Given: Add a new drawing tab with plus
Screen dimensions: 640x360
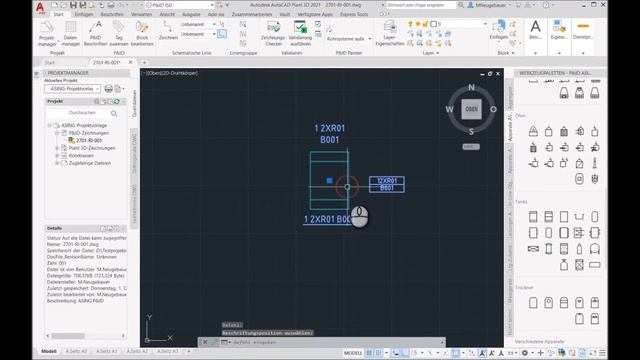Looking at the screenshot, I should [x=144, y=62].
